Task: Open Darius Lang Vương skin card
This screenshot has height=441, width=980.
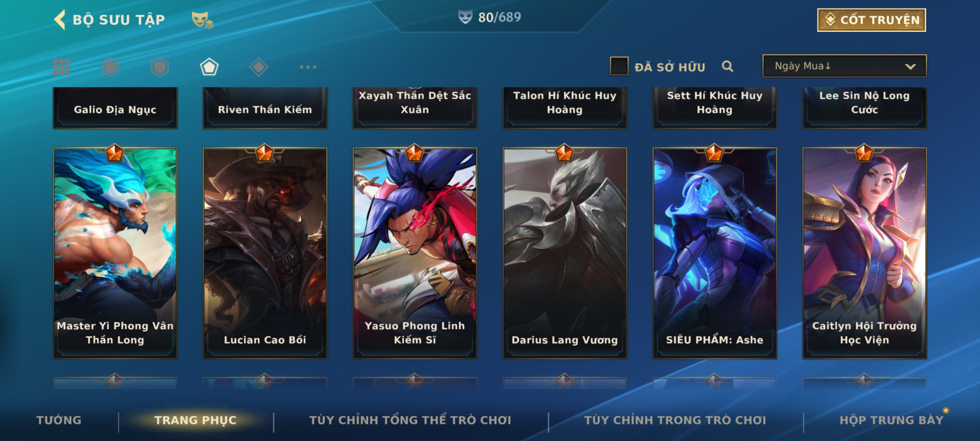Action: [565, 253]
